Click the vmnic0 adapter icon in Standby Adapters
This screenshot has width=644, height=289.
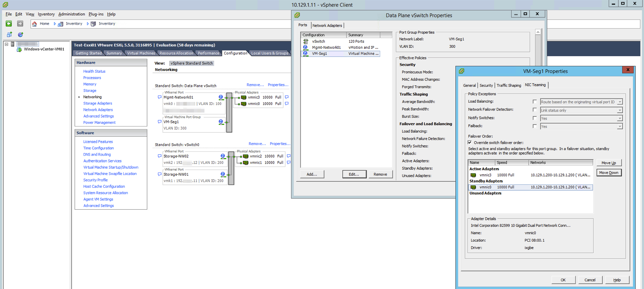click(473, 187)
